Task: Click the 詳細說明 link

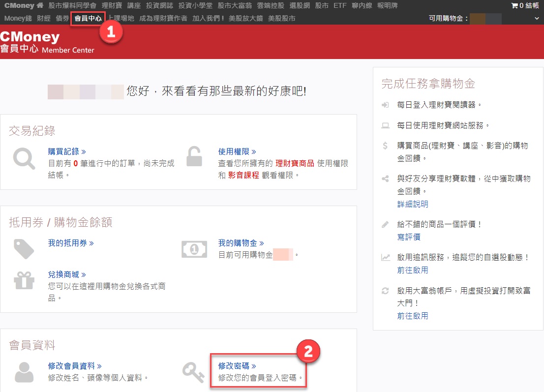Action: pos(413,204)
